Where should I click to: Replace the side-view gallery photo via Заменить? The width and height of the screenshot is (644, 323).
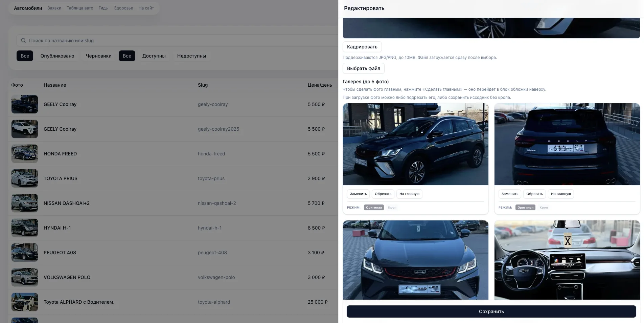[x=358, y=194]
